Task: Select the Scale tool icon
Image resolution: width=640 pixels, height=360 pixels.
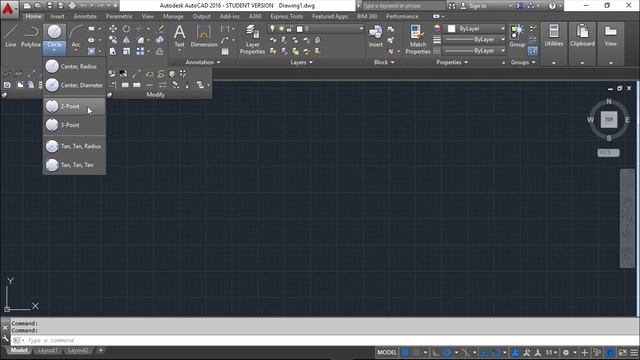Action: [127, 51]
